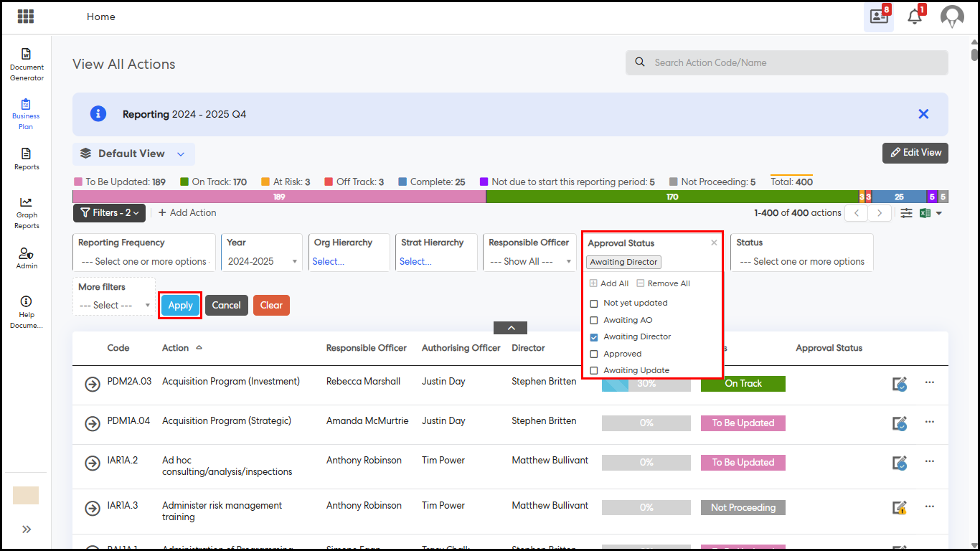Open the More filters select dropdown
This screenshot has height=551, width=980.
pyautogui.click(x=114, y=305)
